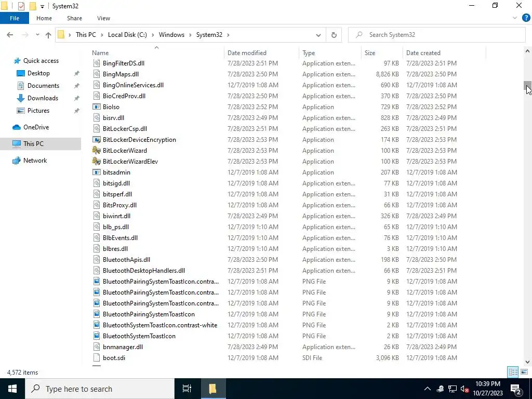Viewport: 532px width, 399px height.
Task: Click the muted volume tray icon
Action: coord(465,389)
